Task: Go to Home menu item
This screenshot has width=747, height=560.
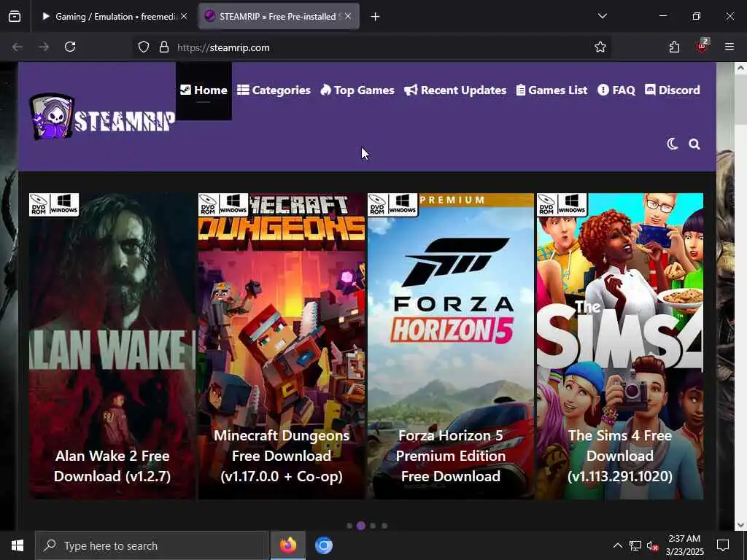Action: [x=204, y=90]
